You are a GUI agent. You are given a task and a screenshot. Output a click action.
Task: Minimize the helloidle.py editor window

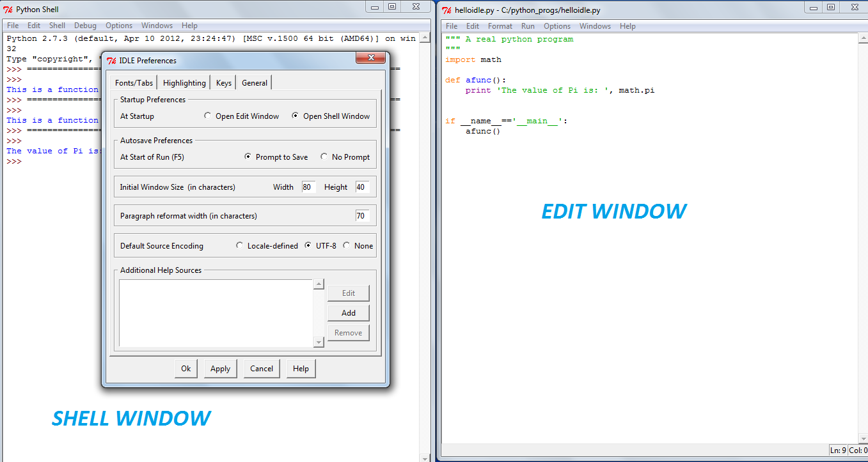click(x=812, y=7)
